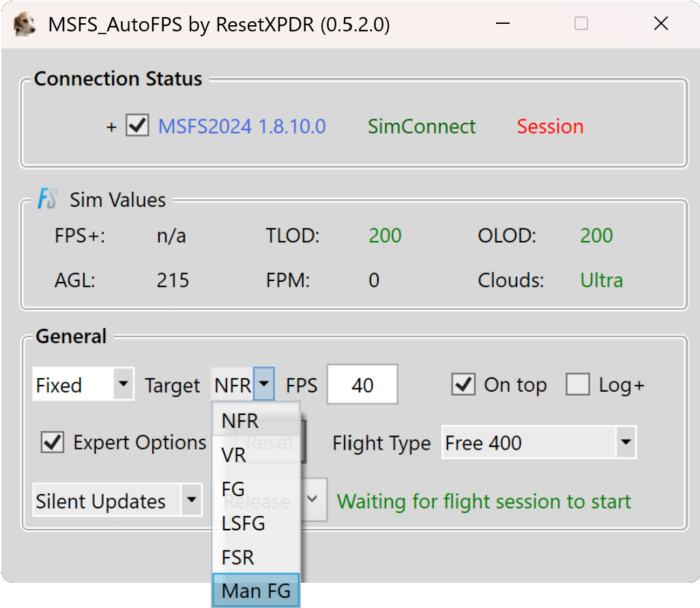Enable the Log+ checkbox

(x=578, y=384)
